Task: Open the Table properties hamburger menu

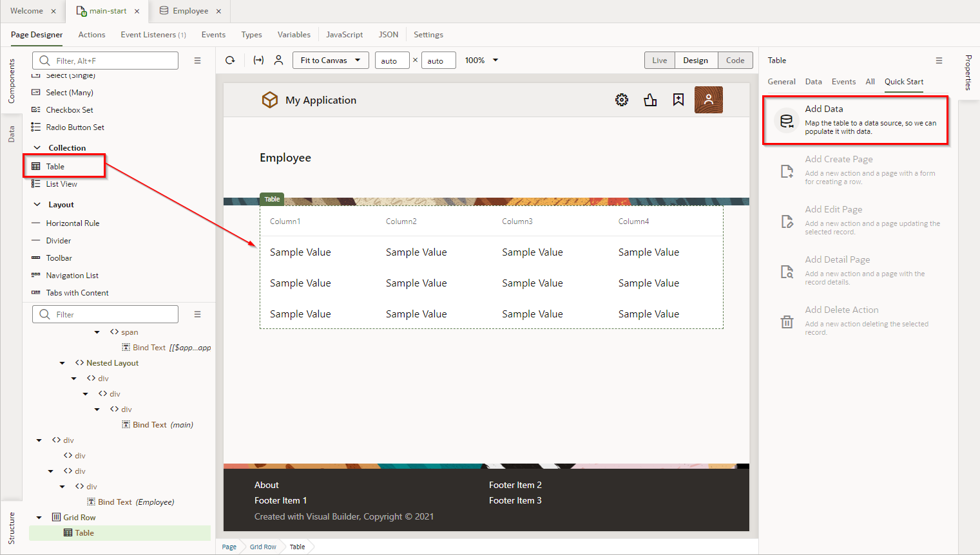Action: coord(939,61)
